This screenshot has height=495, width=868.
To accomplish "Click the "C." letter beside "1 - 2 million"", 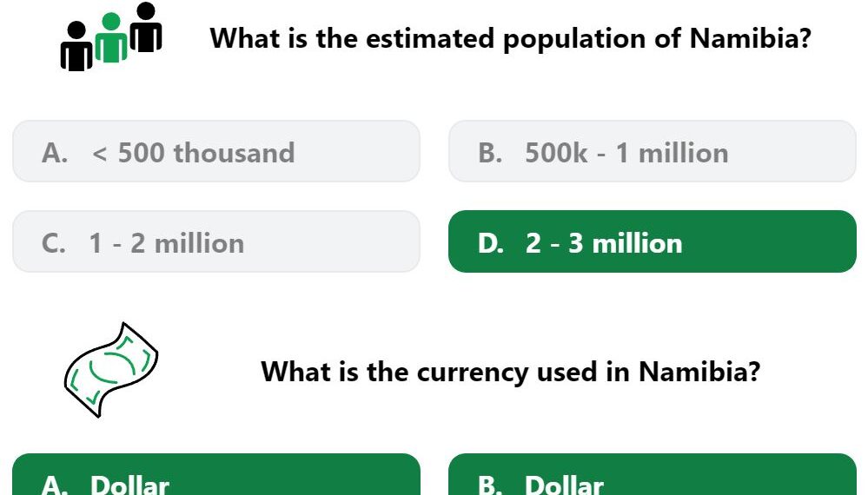I will point(54,243).
